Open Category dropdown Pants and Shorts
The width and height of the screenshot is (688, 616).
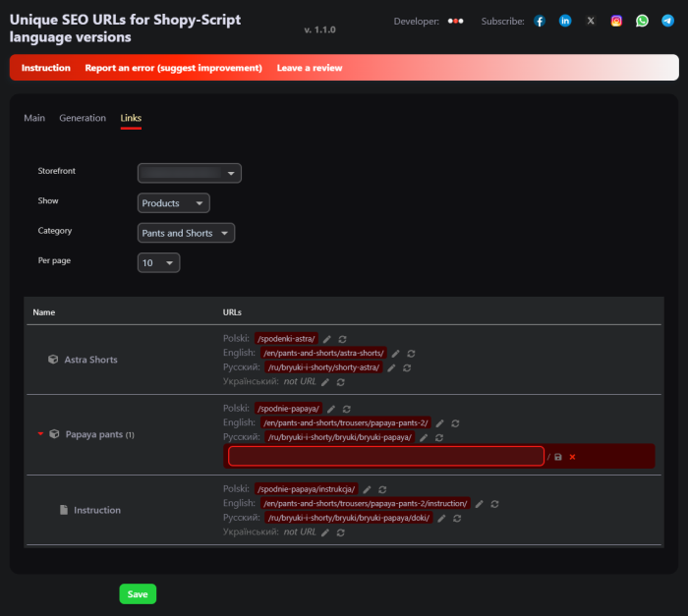tap(186, 233)
